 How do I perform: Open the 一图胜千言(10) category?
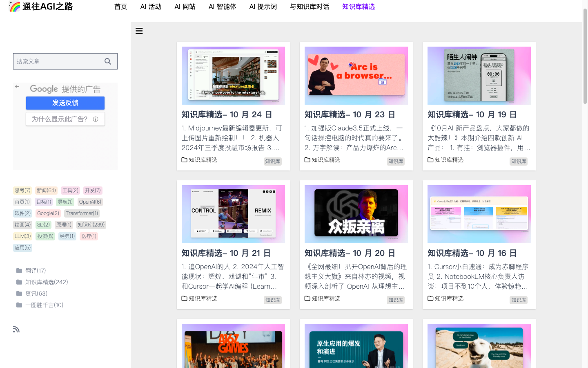pyautogui.click(x=44, y=305)
